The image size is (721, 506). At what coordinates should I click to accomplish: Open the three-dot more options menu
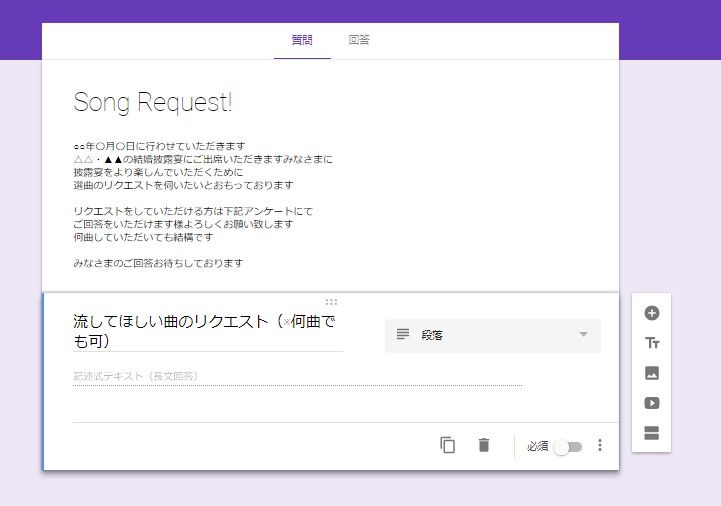pos(600,446)
